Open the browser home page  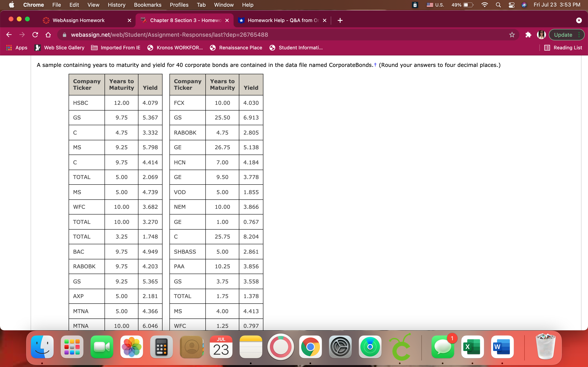pos(48,34)
